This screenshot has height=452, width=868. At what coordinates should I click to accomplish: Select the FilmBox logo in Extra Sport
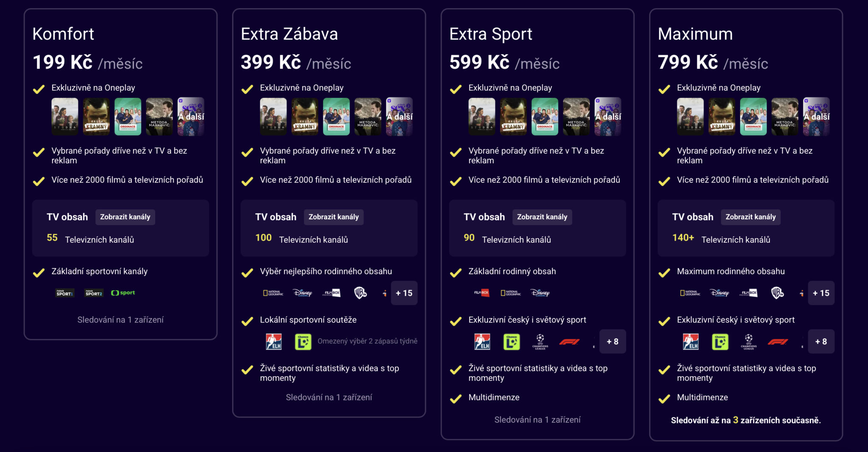481,293
